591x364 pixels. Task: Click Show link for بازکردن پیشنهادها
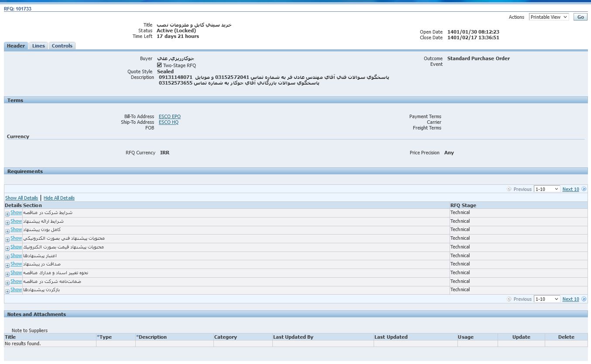point(16,289)
